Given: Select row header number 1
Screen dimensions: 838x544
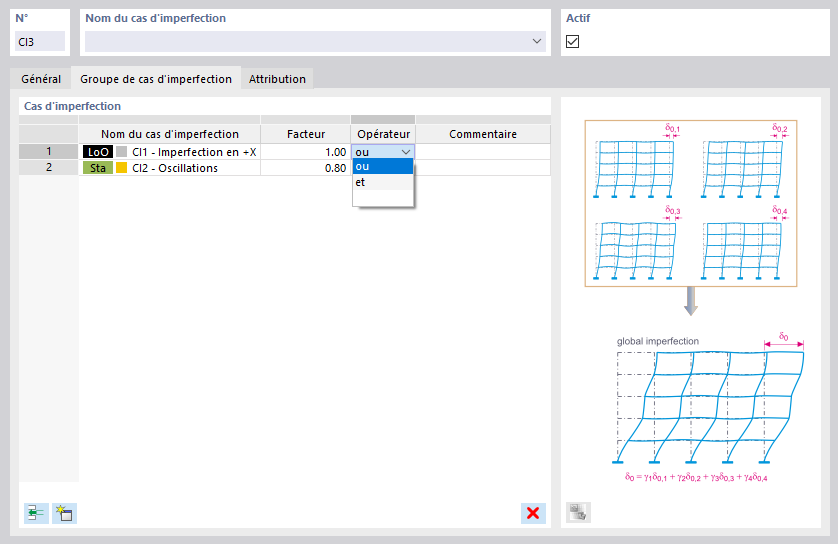Looking at the screenshot, I should 49,152.
